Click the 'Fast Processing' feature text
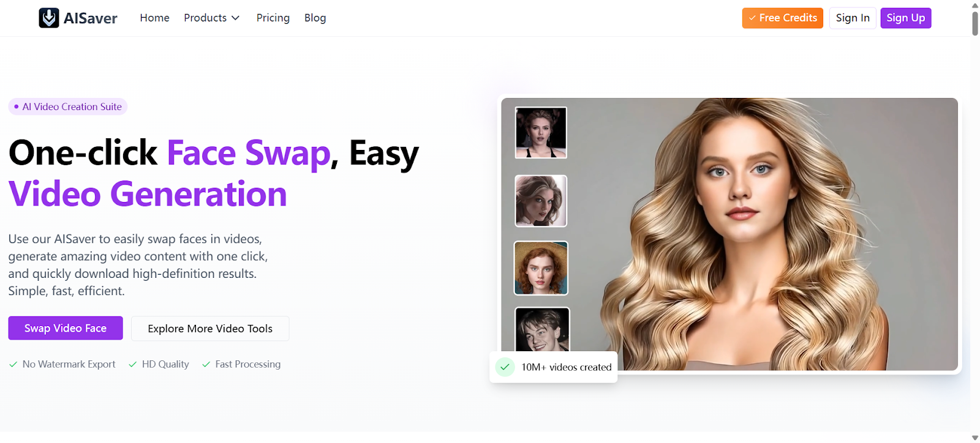Image resolution: width=980 pixels, height=443 pixels. [x=248, y=364]
